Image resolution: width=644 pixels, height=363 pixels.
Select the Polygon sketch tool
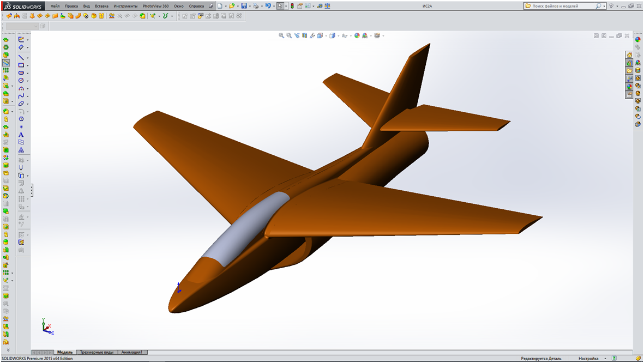click(x=21, y=119)
